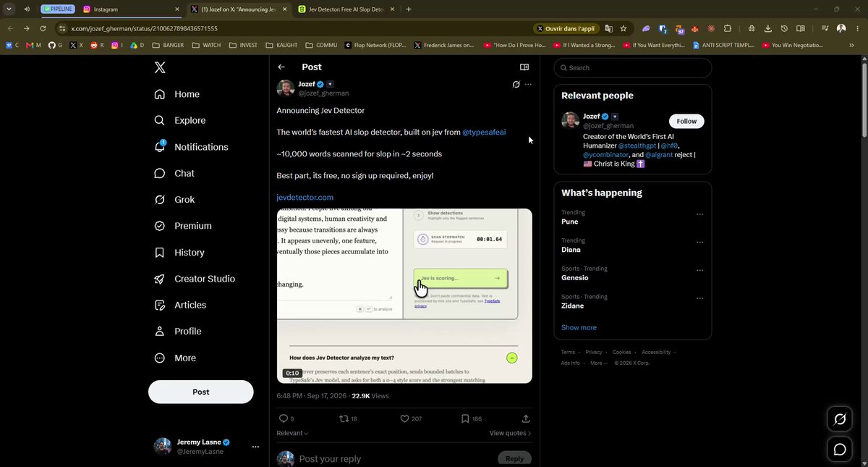This screenshot has height=467, width=868.
Task: Expand the More menu in the sidebar
Action: coord(174,358)
